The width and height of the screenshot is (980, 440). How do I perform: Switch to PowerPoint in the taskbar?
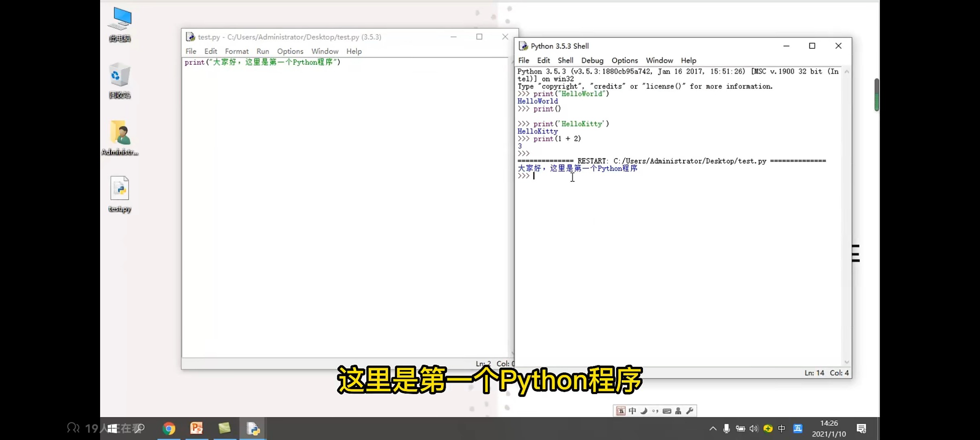(197, 428)
